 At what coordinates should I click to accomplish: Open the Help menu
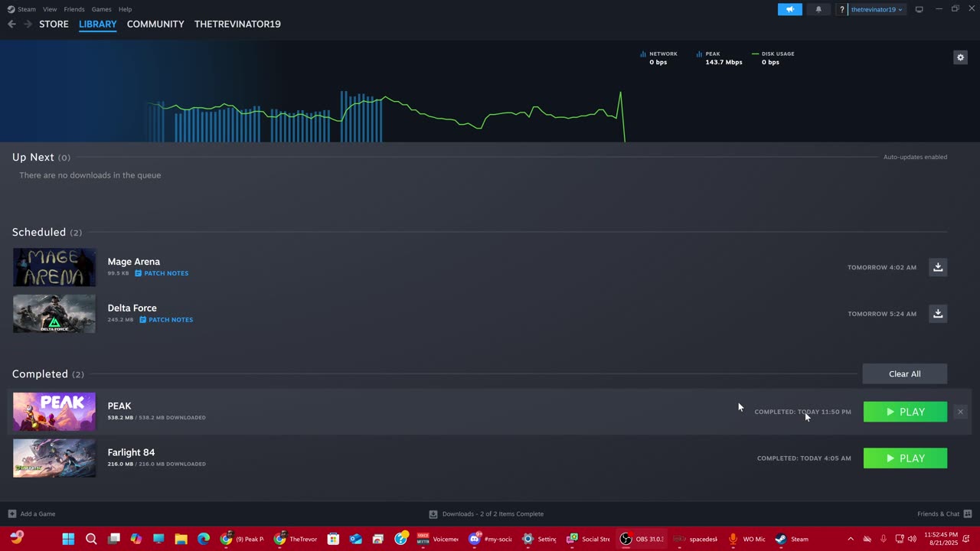[125, 9]
